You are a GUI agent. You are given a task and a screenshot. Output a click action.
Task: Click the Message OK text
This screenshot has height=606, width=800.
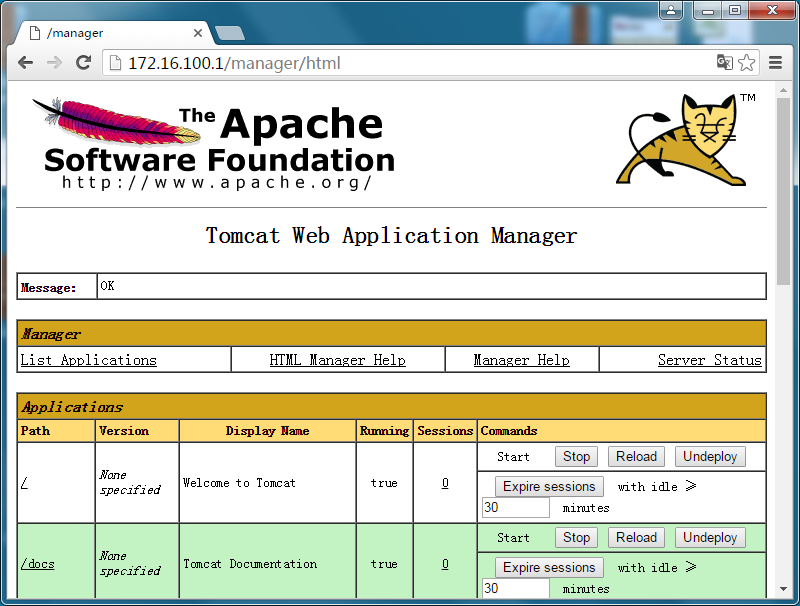pos(107,286)
